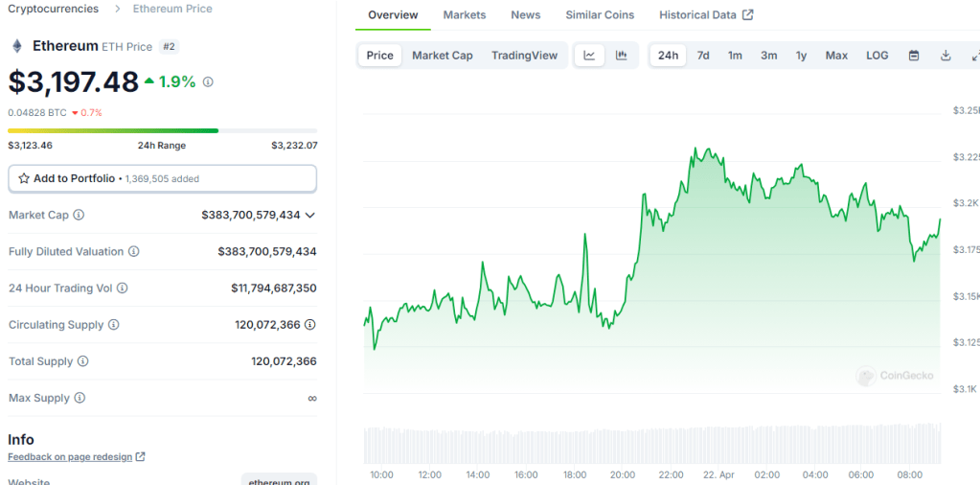The image size is (980, 485).
Task: Switch to the line chart icon
Action: (x=589, y=56)
